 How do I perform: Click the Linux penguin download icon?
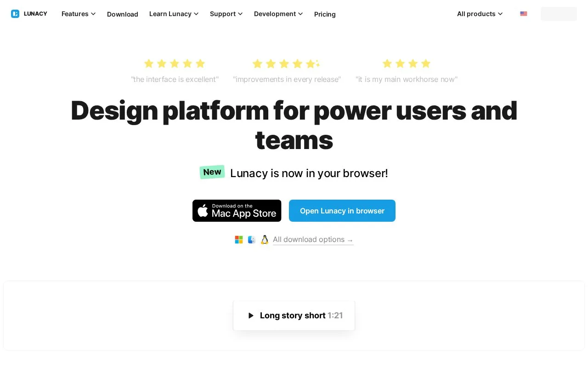pyautogui.click(x=265, y=240)
